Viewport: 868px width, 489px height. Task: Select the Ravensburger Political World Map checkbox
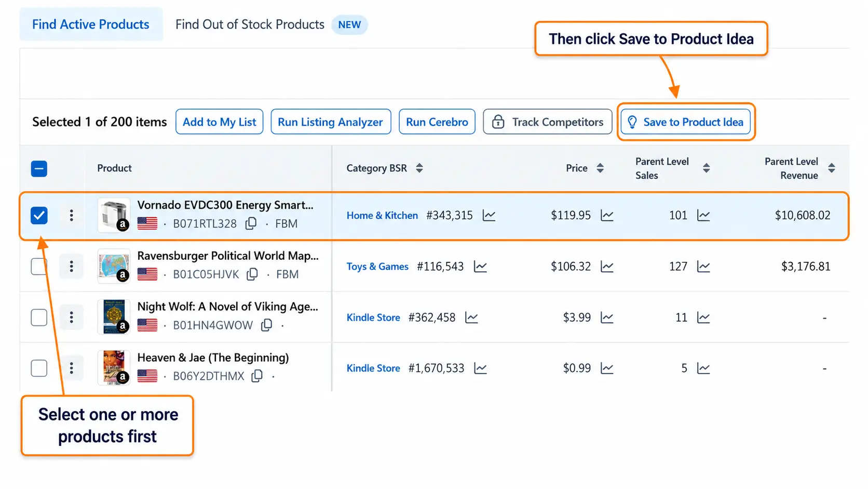tap(39, 266)
